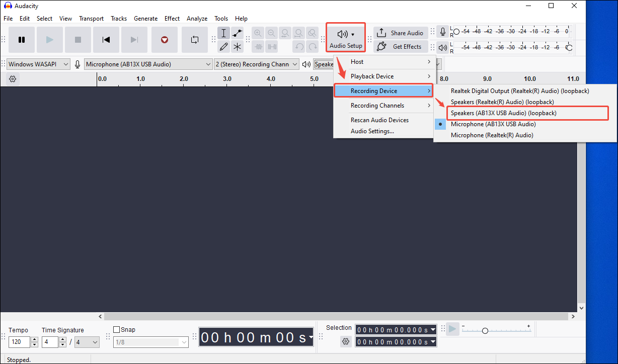The height and width of the screenshot is (364, 618).
Task: Open the Audio Setup button
Action: coord(346,39)
